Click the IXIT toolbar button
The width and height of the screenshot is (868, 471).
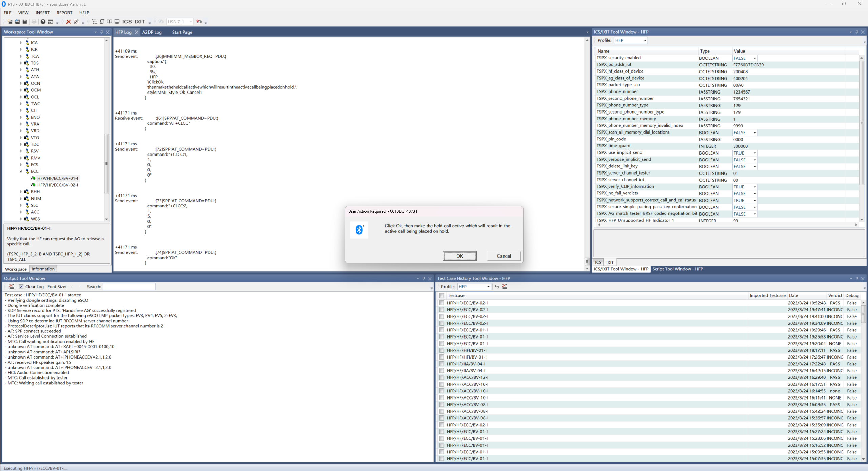(x=140, y=22)
